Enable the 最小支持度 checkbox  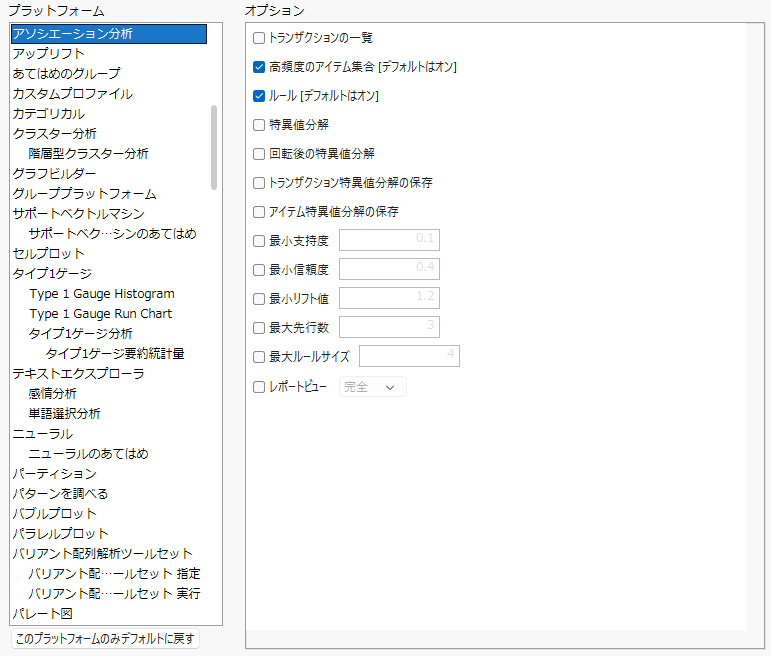259,241
